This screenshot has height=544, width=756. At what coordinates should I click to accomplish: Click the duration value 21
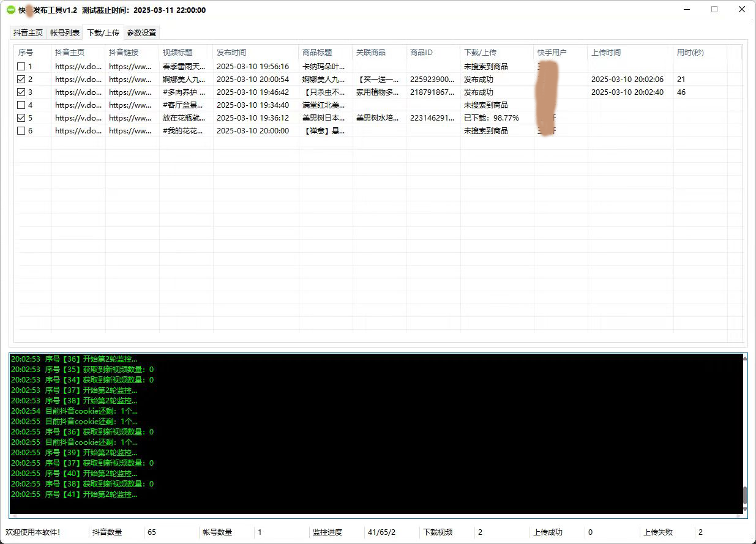tap(681, 79)
